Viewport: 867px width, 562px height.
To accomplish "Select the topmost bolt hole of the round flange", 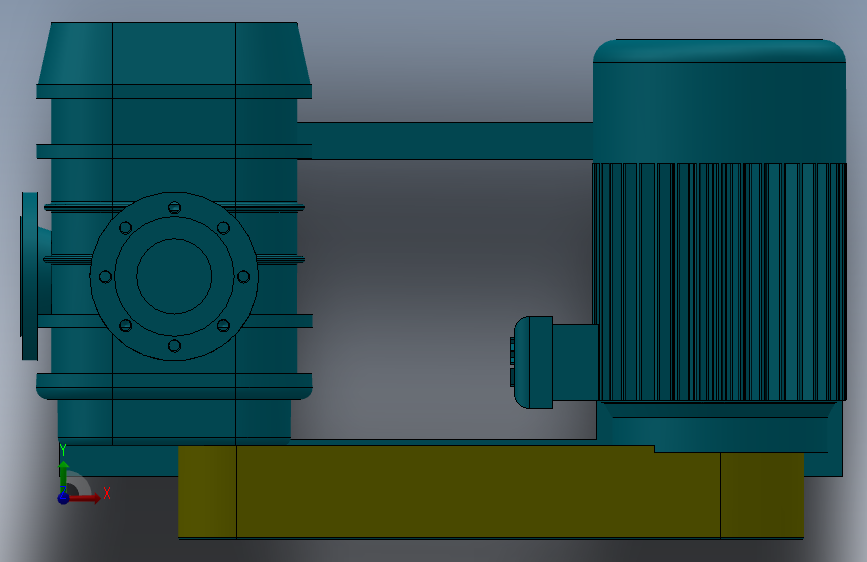I will [174, 208].
